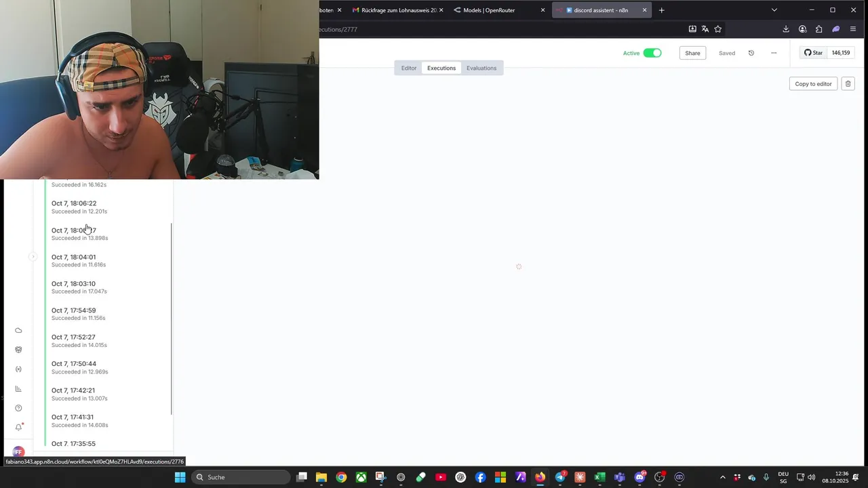This screenshot has width=868, height=488.
Task: Click the taskbar volume speaker icon
Action: pos(812,477)
